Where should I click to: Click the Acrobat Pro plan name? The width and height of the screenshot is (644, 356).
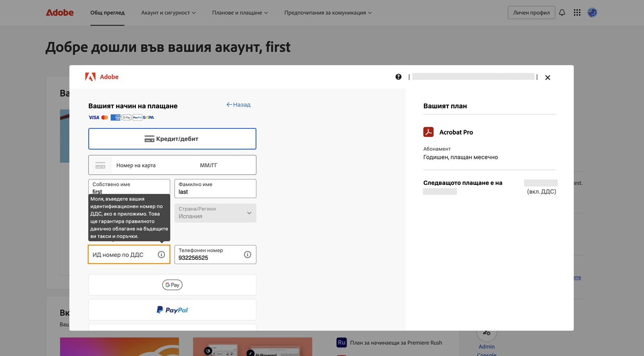pos(456,132)
